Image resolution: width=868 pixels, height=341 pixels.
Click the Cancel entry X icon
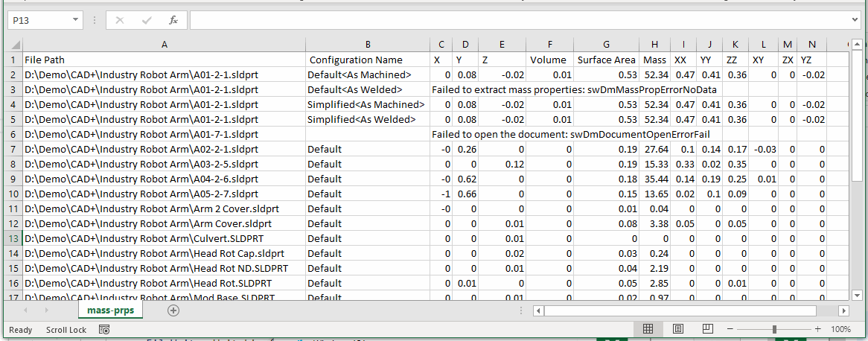[119, 20]
